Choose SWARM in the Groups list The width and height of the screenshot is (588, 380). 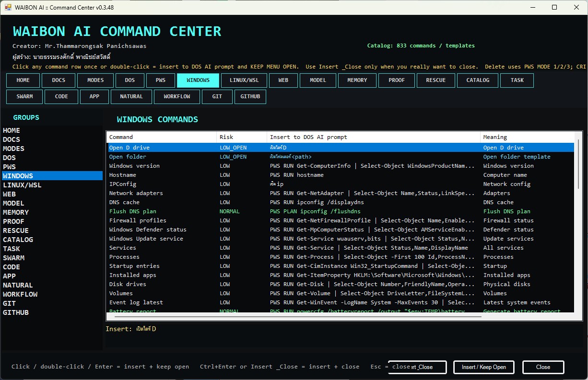click(x=52, y=258)
